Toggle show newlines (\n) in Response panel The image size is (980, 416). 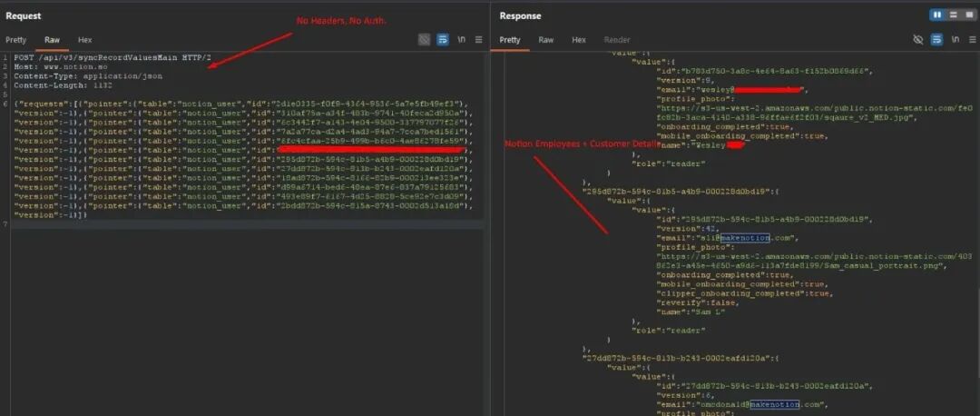(955, 39)
